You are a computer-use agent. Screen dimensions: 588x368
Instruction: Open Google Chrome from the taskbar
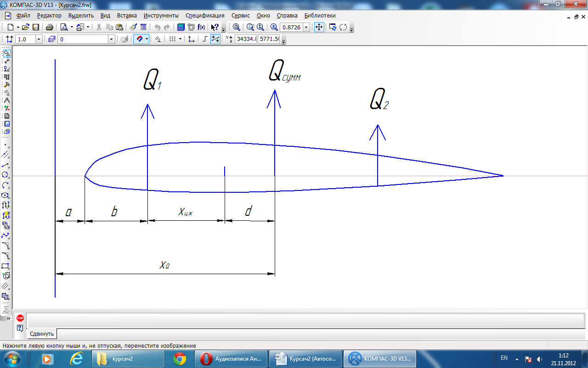180,358
